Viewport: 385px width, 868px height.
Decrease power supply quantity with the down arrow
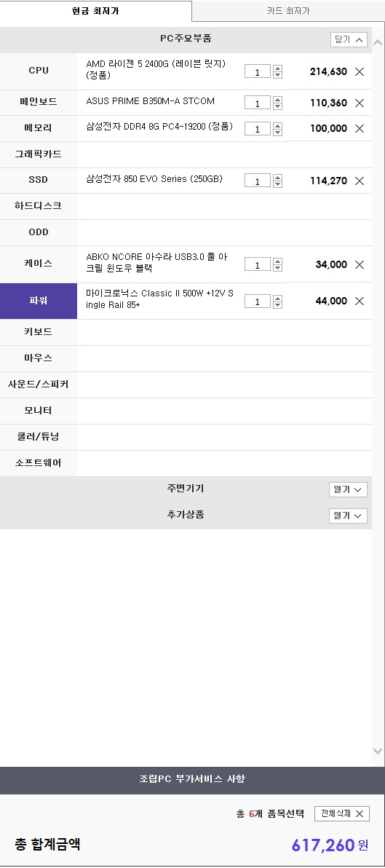tap(278, 304)
